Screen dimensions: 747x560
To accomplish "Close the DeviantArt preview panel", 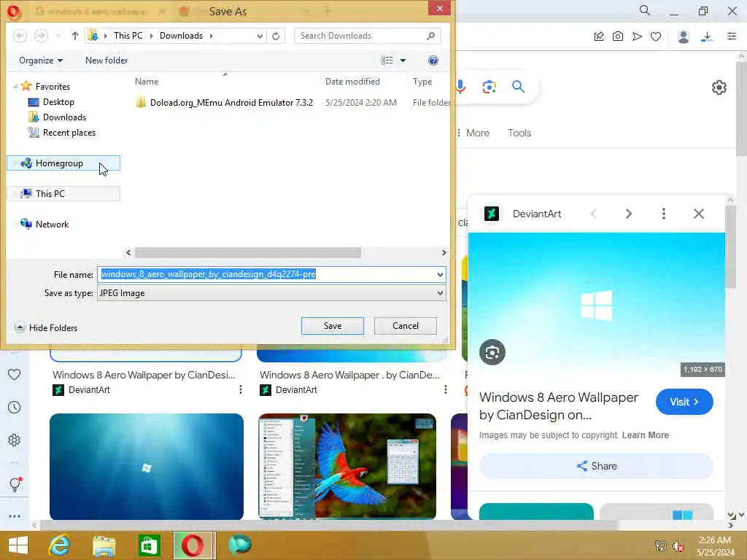I will tap(699, 214).
